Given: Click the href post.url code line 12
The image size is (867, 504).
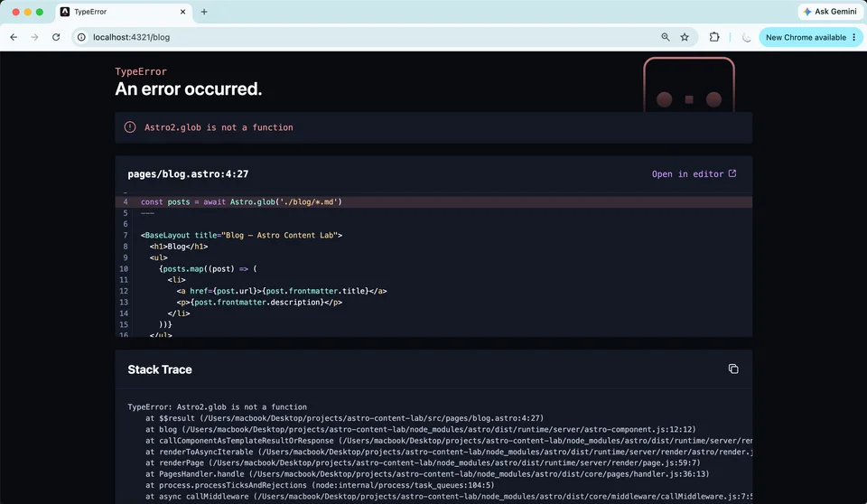Looking at the screenshot, I should click(282, 291).
